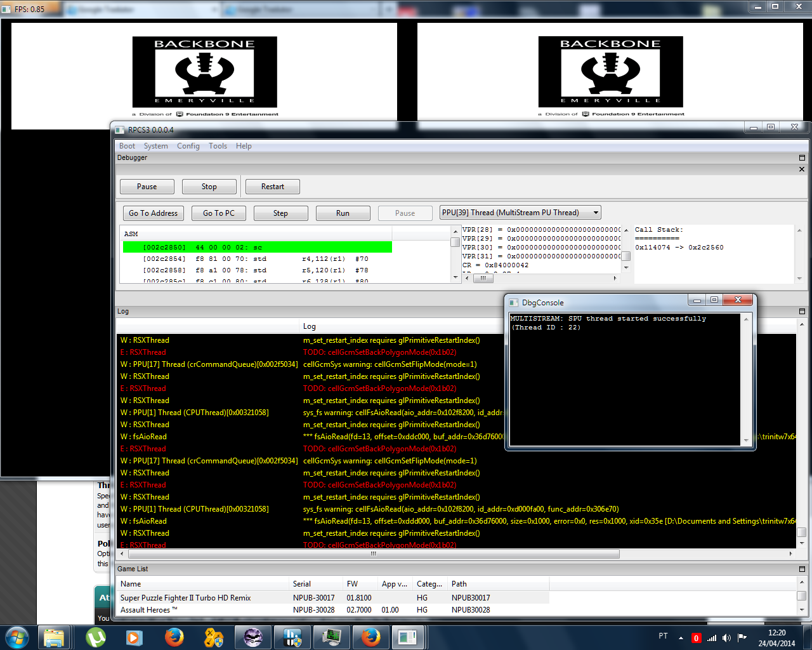Open Windows Explorer folder icon in taskbar

tap(55, 637)
